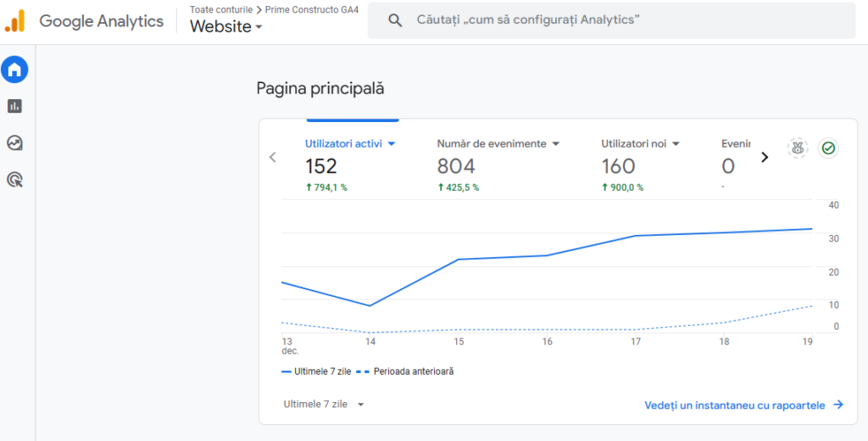
Task: Select the 152 active users value
Action: click(321, 166)
